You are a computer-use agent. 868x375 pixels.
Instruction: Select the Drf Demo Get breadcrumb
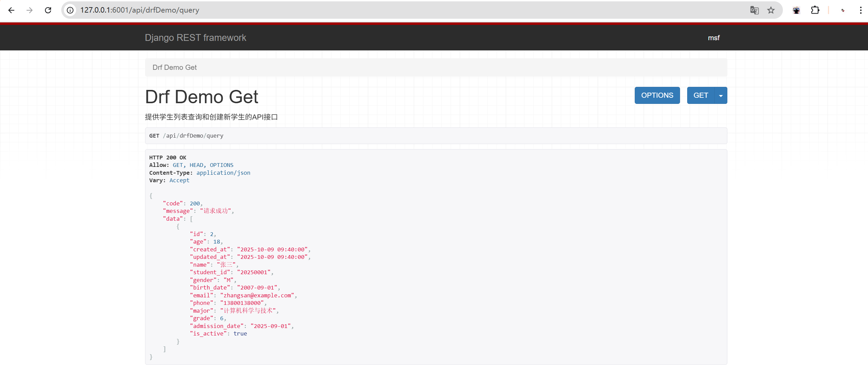tap(174, 67)
